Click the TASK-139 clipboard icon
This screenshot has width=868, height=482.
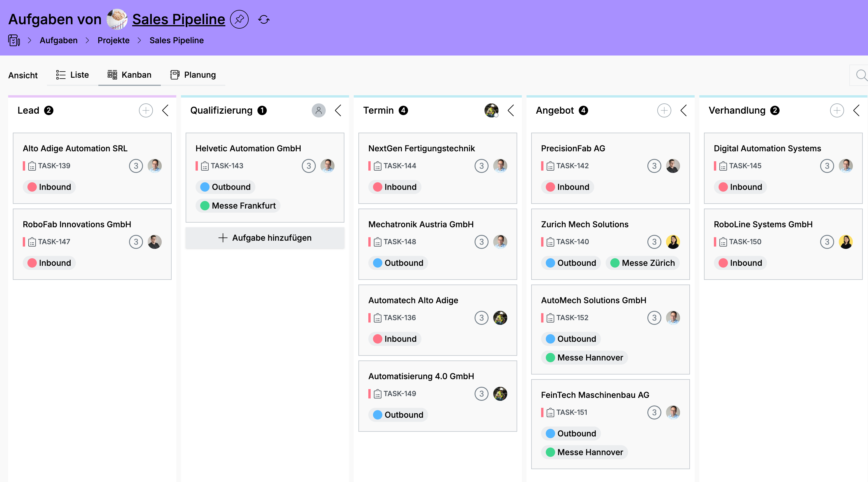pos(32,166)
